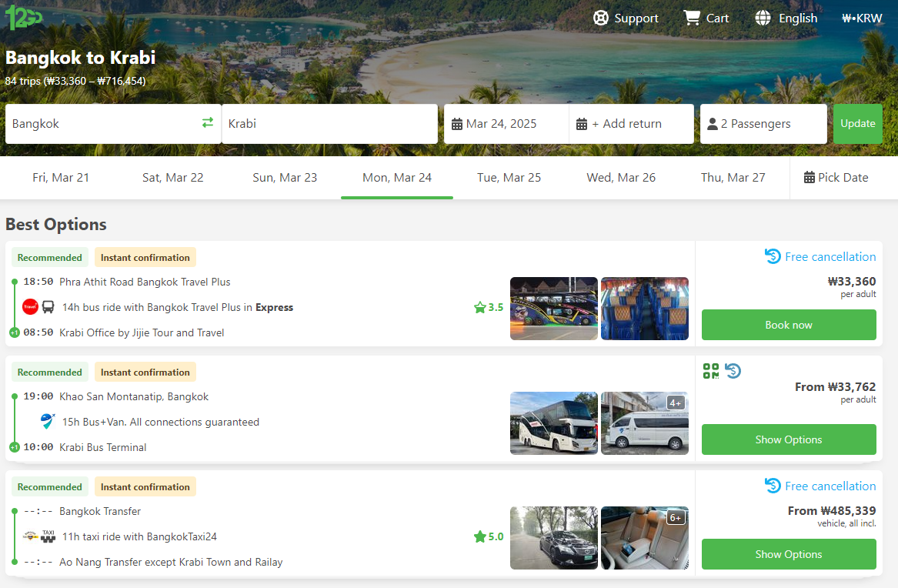Click the globe language icon
Screen dimensions: 898x588
763,18
